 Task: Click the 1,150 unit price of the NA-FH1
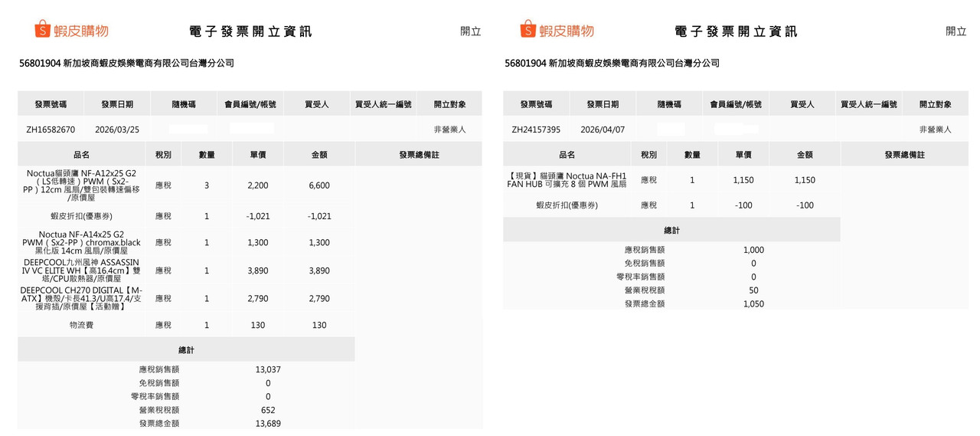point(743,180)
